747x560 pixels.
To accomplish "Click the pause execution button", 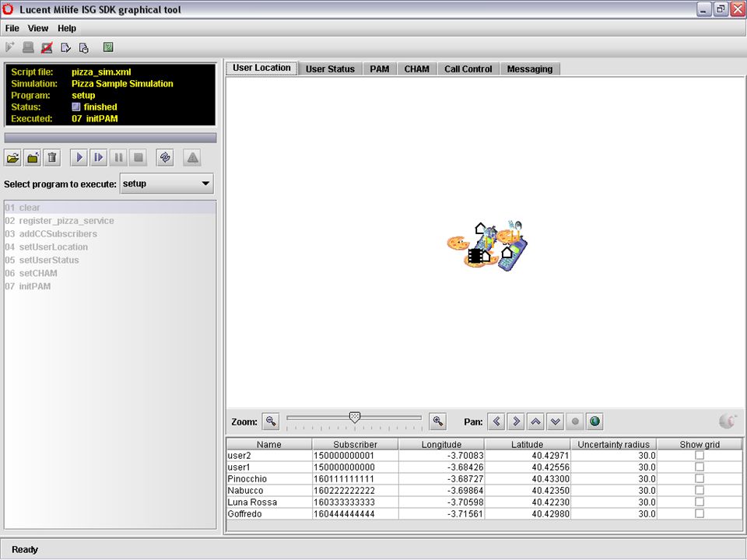I will 118,158.
